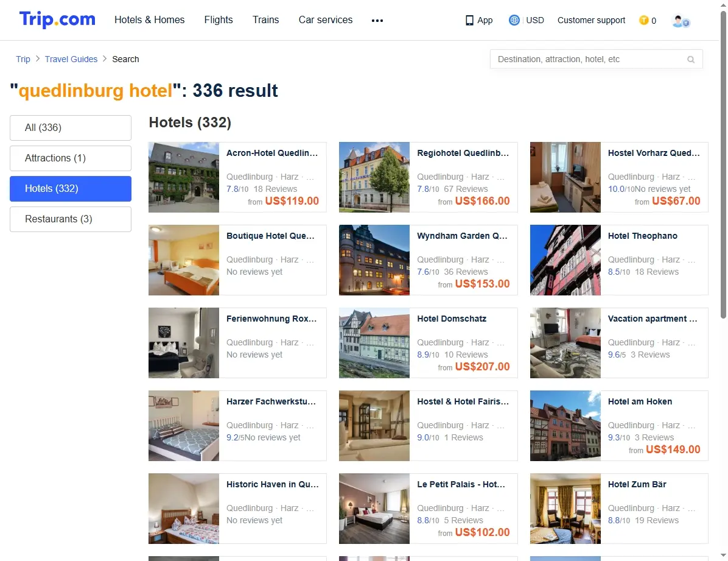The image size is (728, 561).
Task: Click US$149.00 price text
Action: click(673, 450)
